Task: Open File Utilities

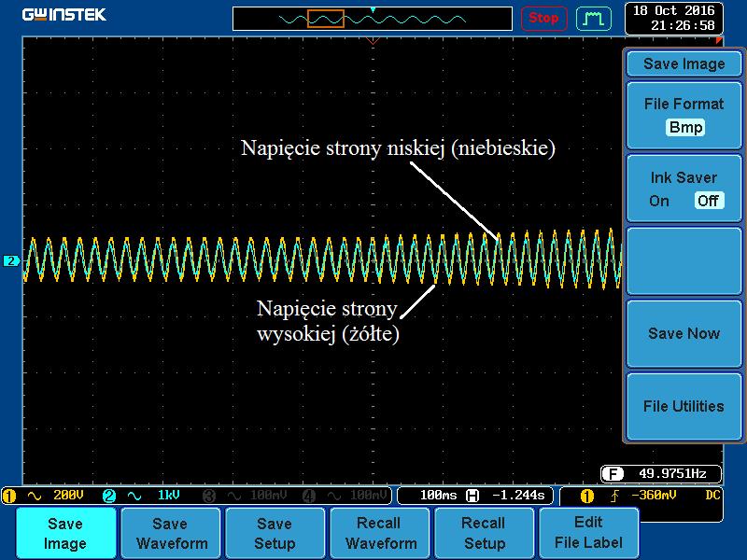Action: [x=684, y=406]
